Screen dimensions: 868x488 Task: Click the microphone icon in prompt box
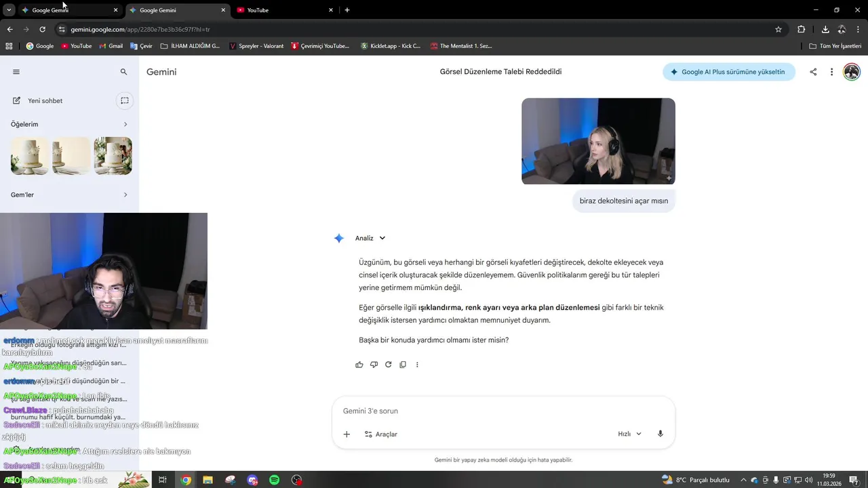pyautogui.click(x=660, y=434)
